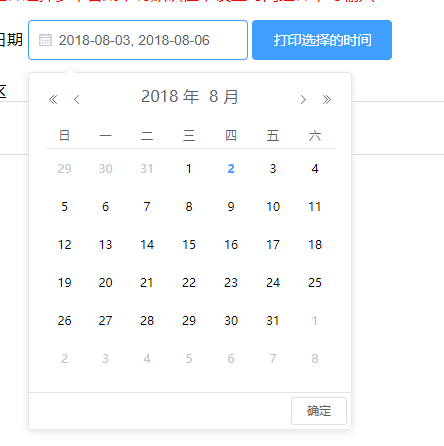This screenshot has height=446, width=444.
Task: Pick August 15 date cell
Action: [189, 245]
